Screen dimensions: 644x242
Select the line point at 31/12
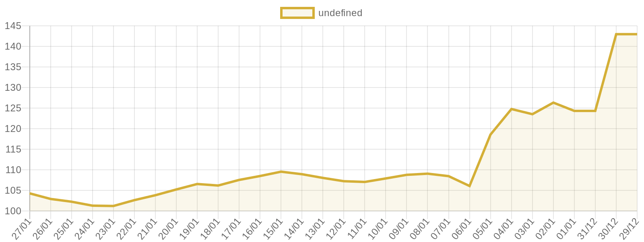pos(595,111)
